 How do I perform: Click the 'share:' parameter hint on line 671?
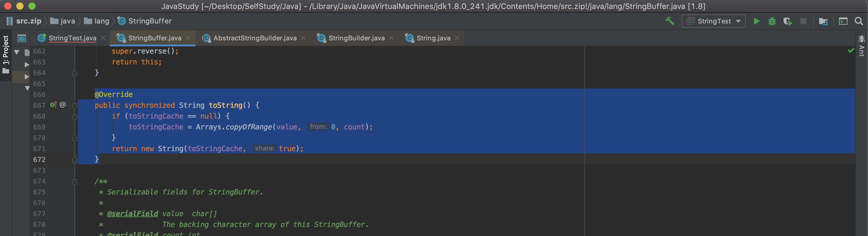[265, 148]
